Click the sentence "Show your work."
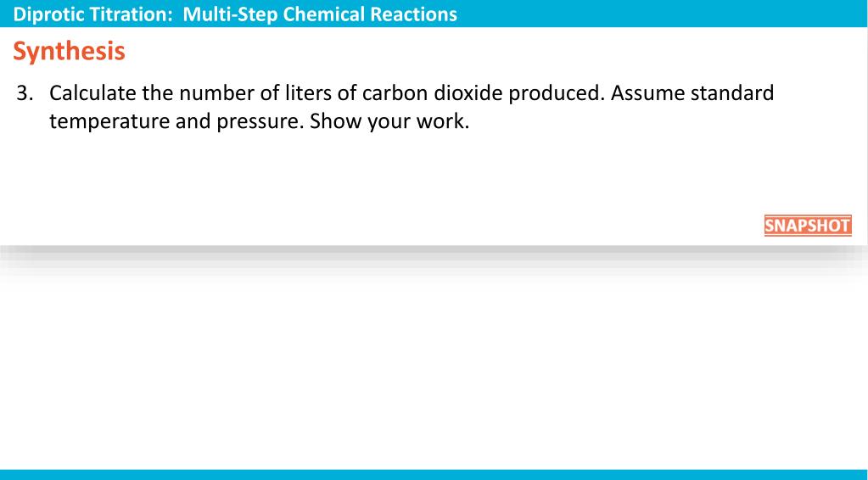 (389, 121)
